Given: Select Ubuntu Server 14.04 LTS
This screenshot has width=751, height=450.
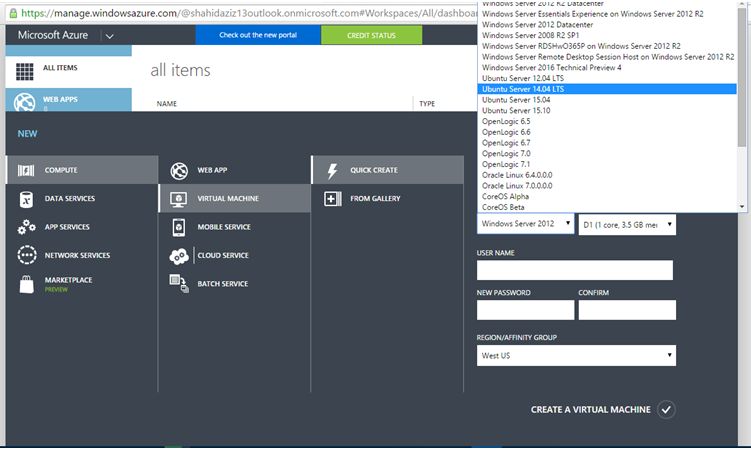Looking at the screenshot, I should [x=607, y=89].
